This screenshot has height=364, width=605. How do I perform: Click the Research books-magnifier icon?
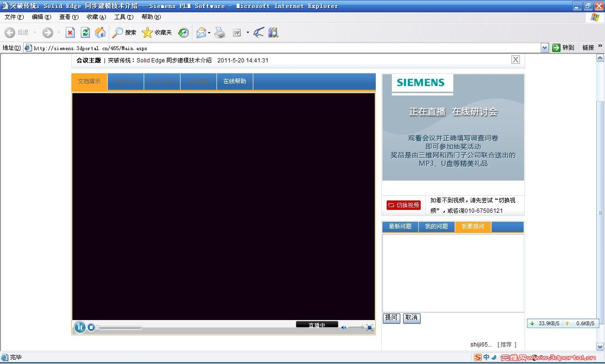tap(273, 33)
